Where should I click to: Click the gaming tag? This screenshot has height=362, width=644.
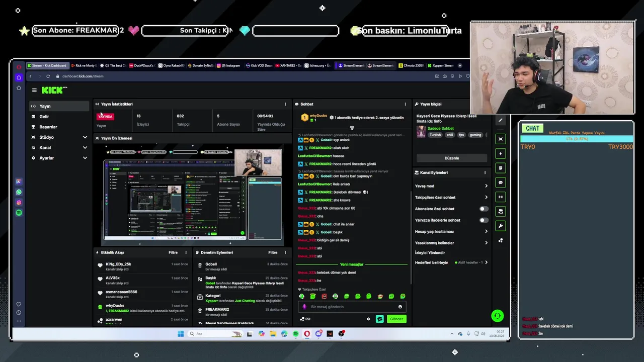(x=475, y=135)
